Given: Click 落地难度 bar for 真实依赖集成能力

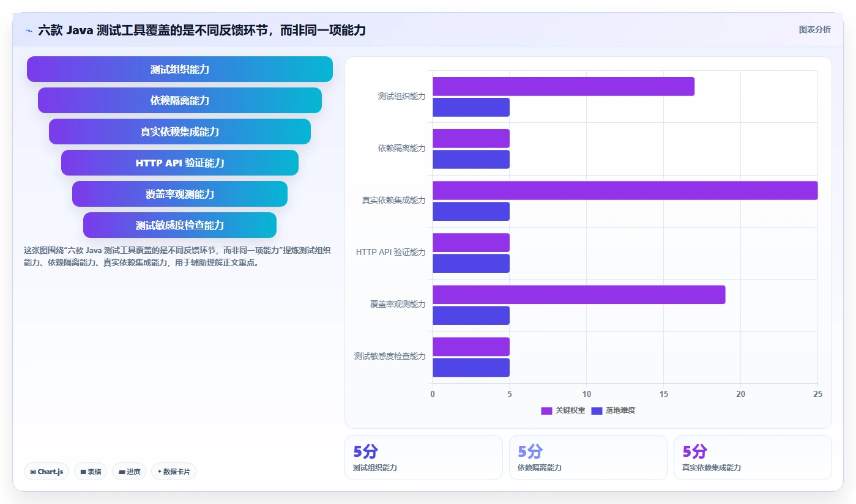Looking at the screenshot, I should coord(471,211).
